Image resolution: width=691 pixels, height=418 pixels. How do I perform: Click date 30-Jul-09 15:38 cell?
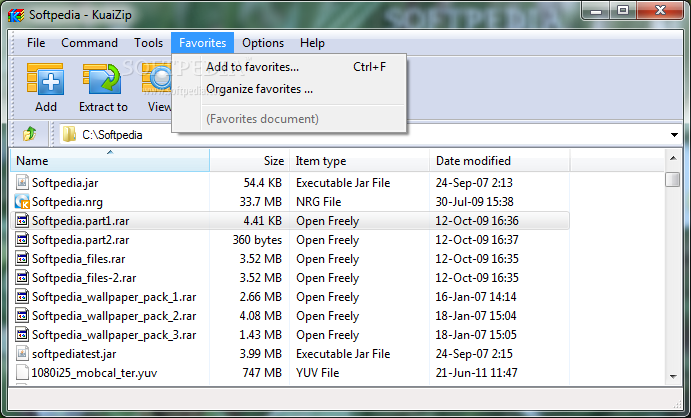(x=475, y=202)
